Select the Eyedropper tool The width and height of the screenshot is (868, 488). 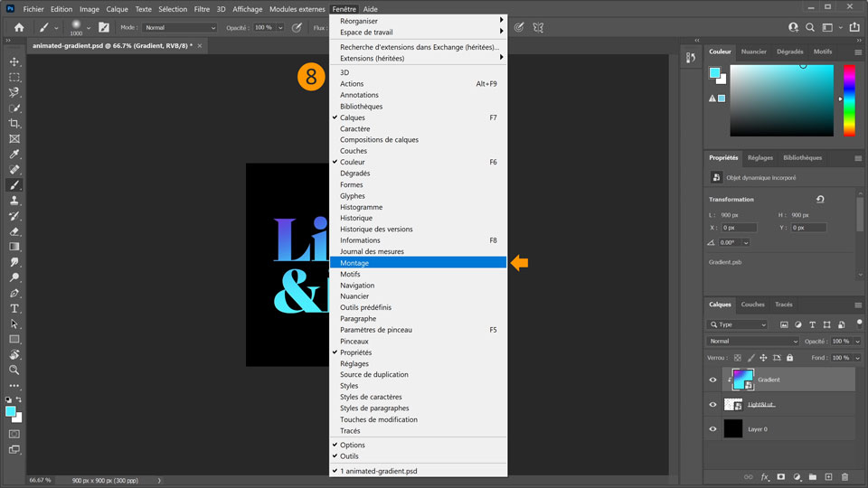(x=14, y=155)
